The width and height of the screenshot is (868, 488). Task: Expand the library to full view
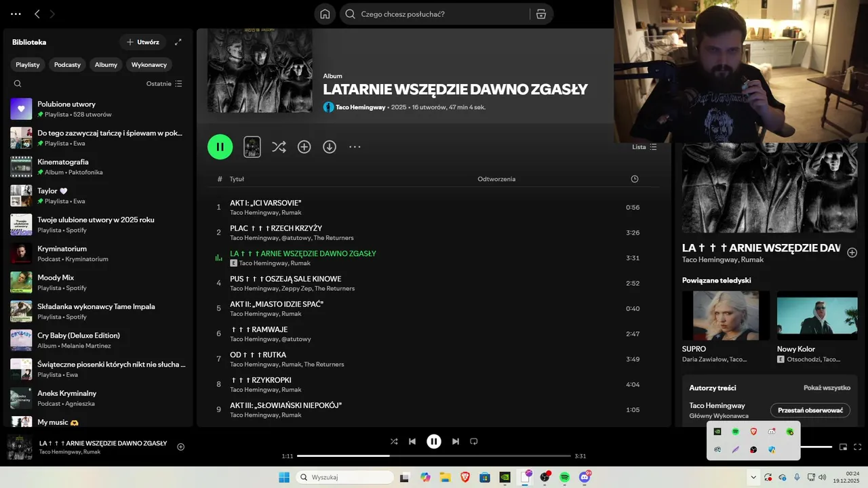coord(178,42)
